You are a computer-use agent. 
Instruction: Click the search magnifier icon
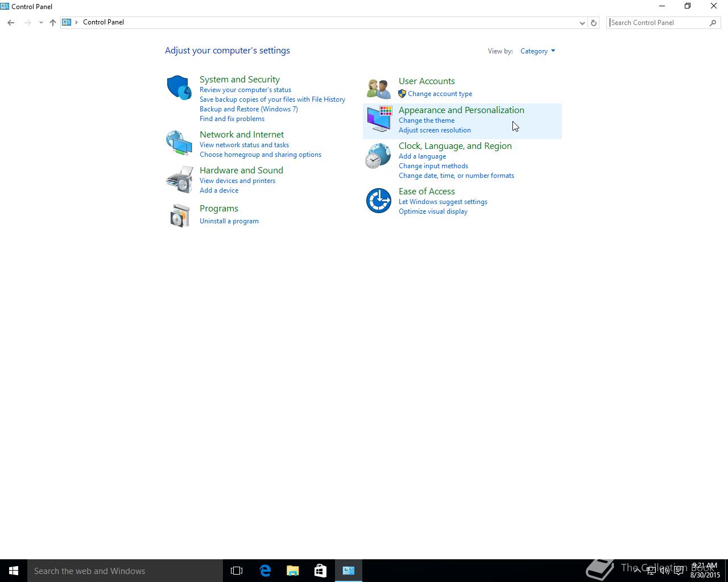[713, 23]
